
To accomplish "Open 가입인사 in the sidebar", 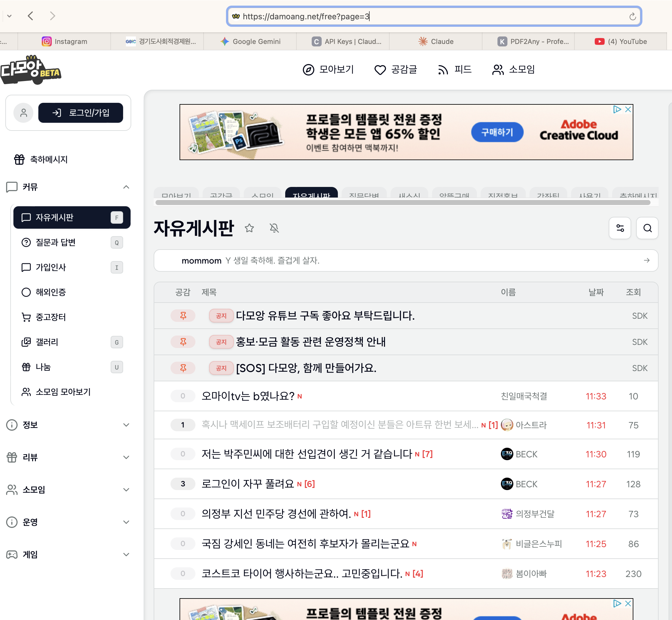I will pos(72,267).
